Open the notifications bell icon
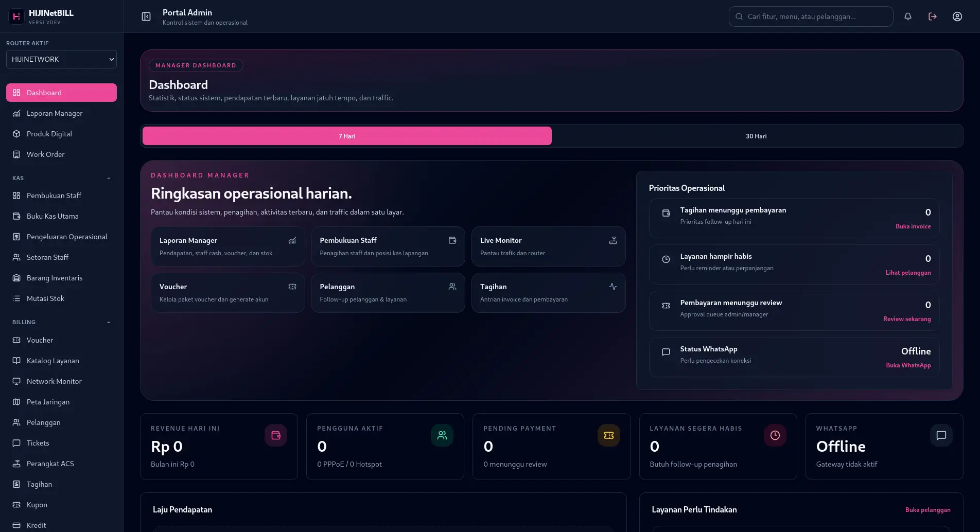 point(907,16)
